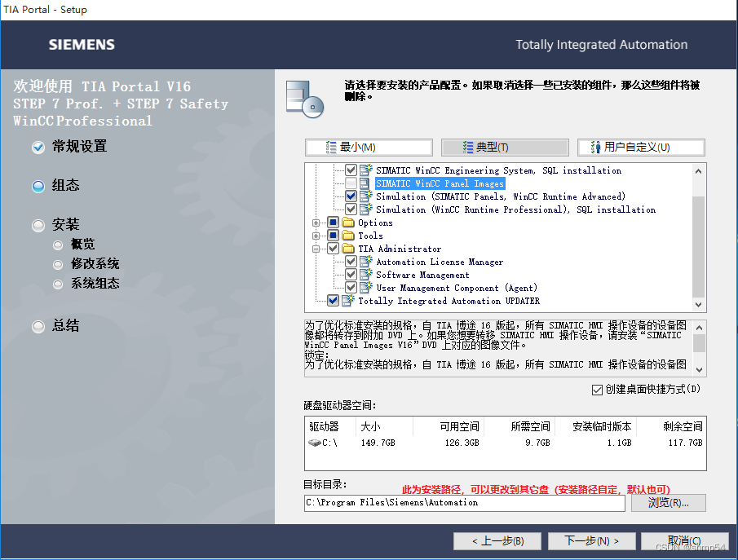The width and height of the screenshot is (738, 560).
Task: Click the 下一步(N) next button
Action: pos(592,541)
